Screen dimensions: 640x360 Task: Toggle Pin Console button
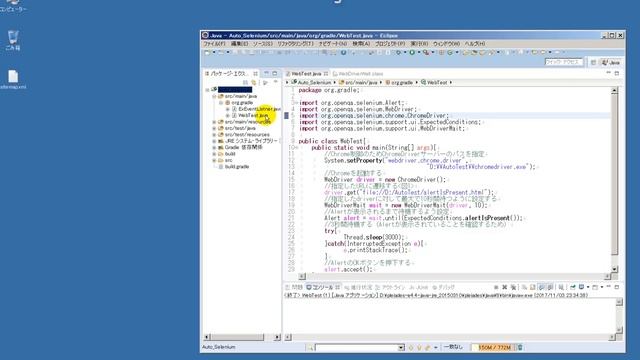coord(573,287)
